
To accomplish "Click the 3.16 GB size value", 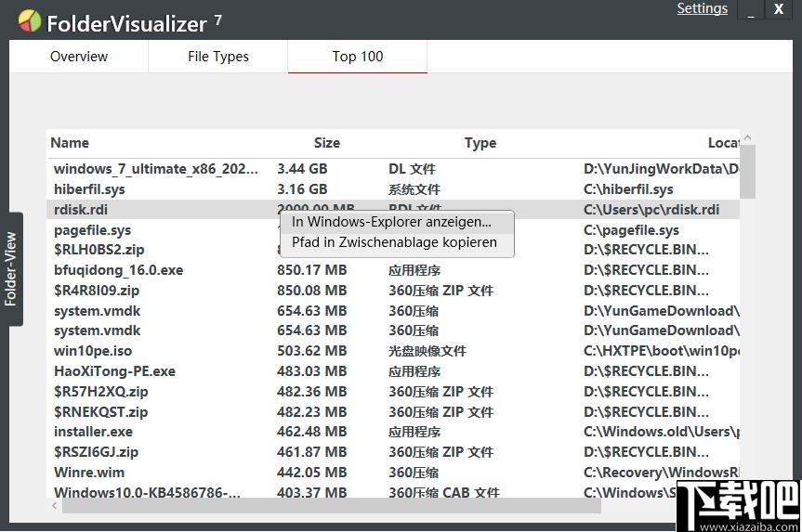I will coord(302,189).
